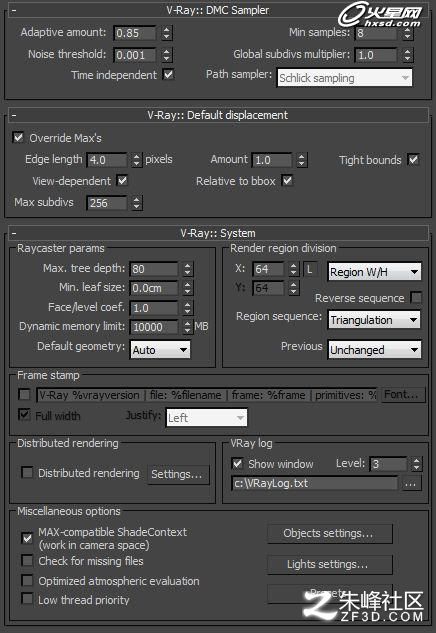This screenshot has height=633, width=436.
Task: Click the Max. tree depth spinner
Action: pyautogui.click(x=187, y=269)
